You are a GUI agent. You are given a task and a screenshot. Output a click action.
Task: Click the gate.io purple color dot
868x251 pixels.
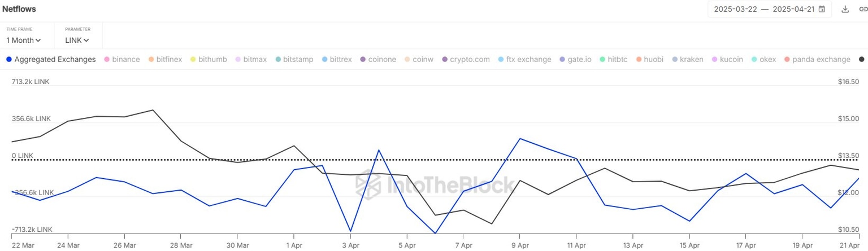coord(562,59)
